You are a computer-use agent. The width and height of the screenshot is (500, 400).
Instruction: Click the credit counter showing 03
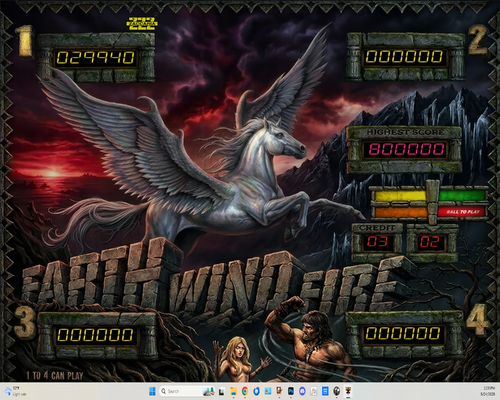(x=377, y=241)
